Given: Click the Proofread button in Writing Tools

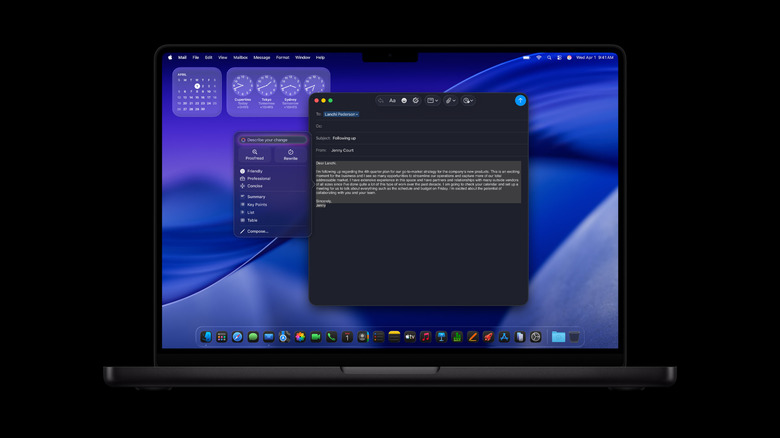Looking at the screenshot, I should [255, 155].
